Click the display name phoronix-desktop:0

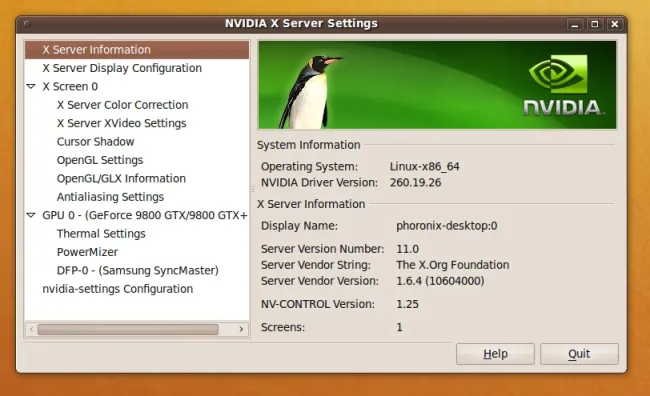click(x=446, y=226)
